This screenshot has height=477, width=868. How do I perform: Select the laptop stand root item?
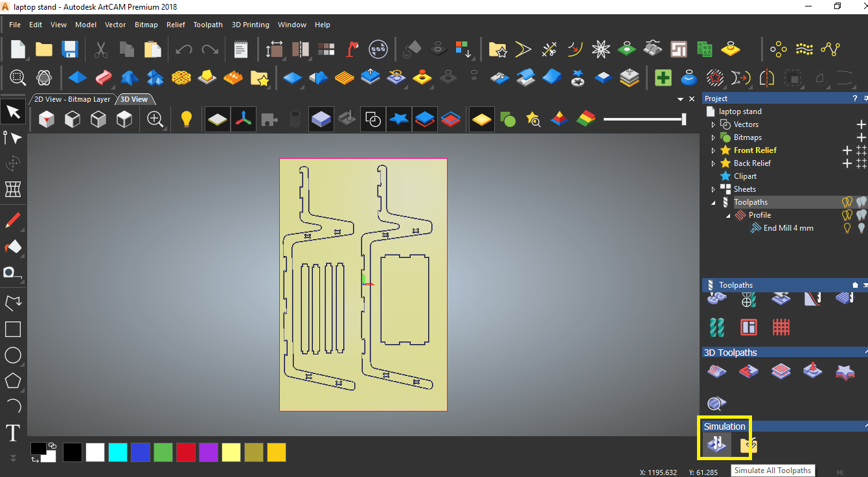coord(740,111)
